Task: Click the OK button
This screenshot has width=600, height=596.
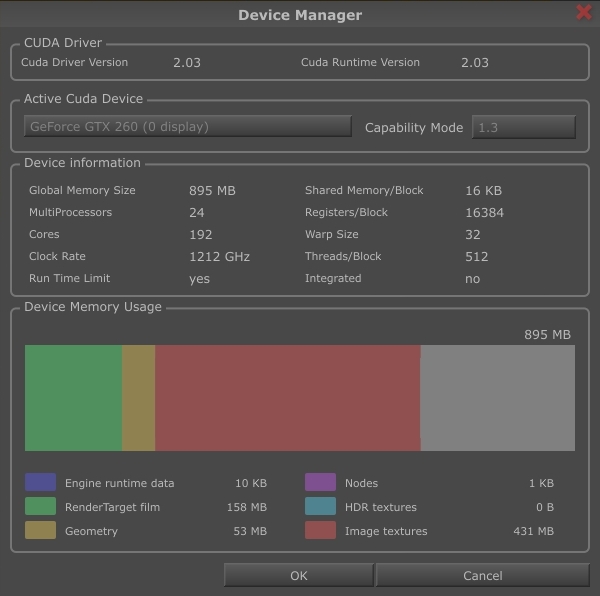Action: click(x=298, y=575)
